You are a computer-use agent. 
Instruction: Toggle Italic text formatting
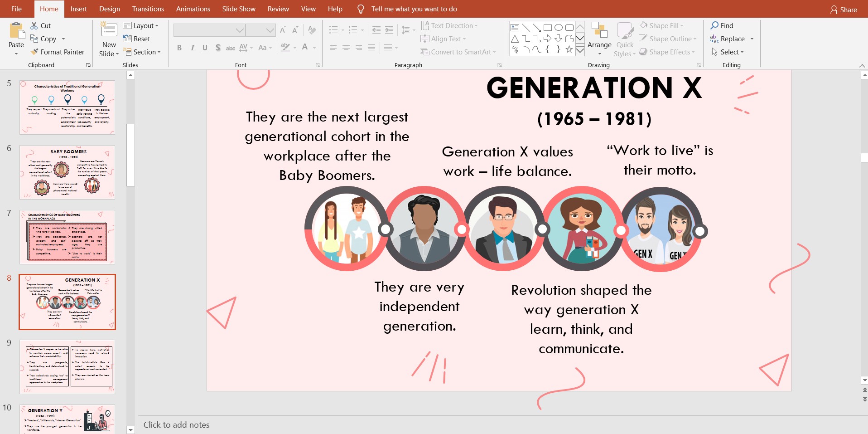pos(193,48)
